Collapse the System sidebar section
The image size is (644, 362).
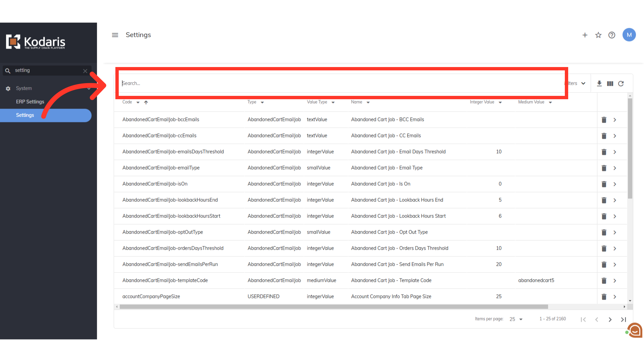coord(89,88)
